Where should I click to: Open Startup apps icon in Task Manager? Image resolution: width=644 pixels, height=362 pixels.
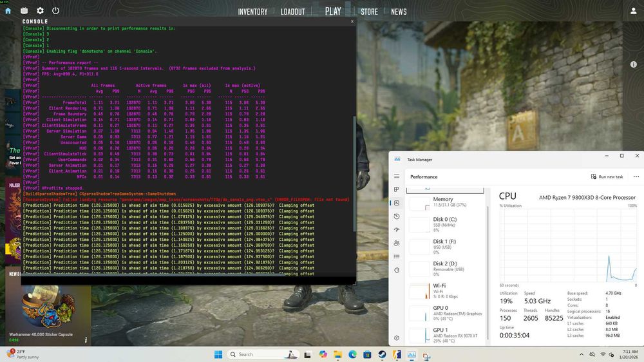396,230
